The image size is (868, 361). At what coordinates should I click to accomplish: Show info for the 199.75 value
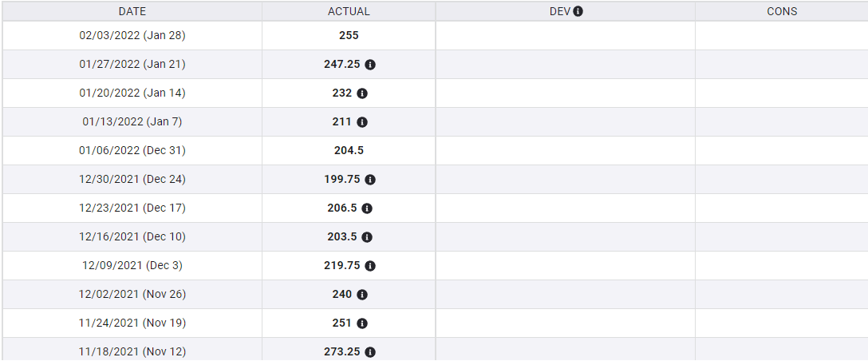click(370, 180)
